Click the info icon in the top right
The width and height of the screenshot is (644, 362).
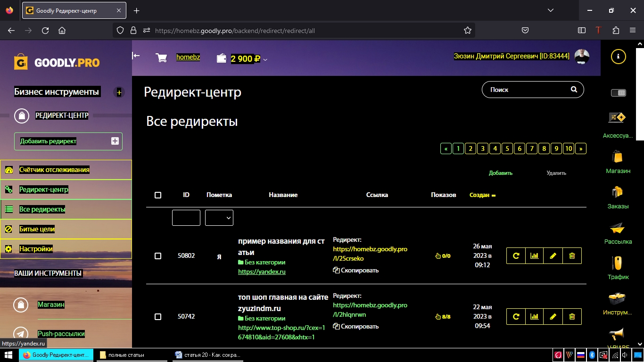pos(618,57)
